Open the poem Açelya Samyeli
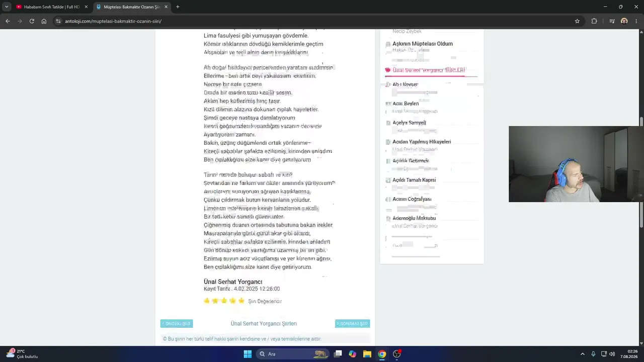Screen dimensions: 644x362 409,123
